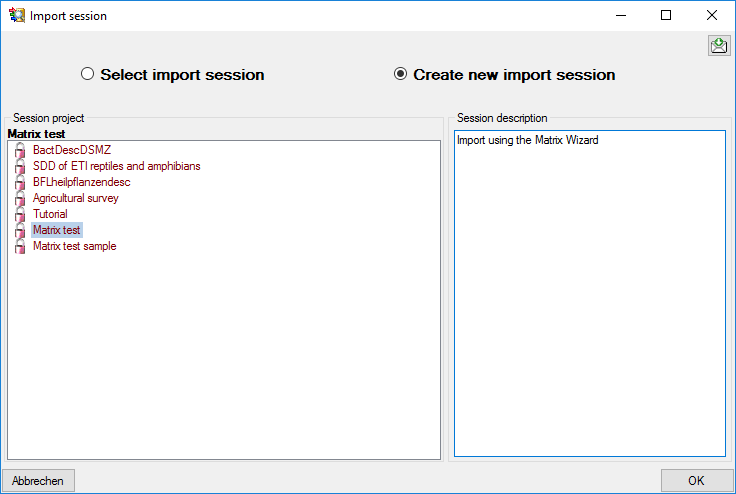Click the lock icon beside Matrix test sample
Image resolution: width=736 pixels, height=494 pixels.
pyautogui.click(x=20, y=246)
